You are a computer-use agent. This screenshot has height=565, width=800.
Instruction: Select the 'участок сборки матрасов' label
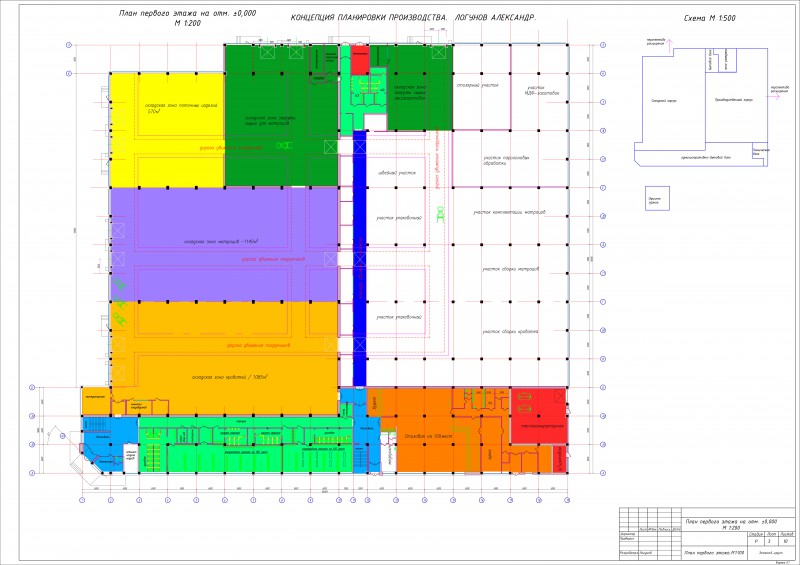click(510, 269)
